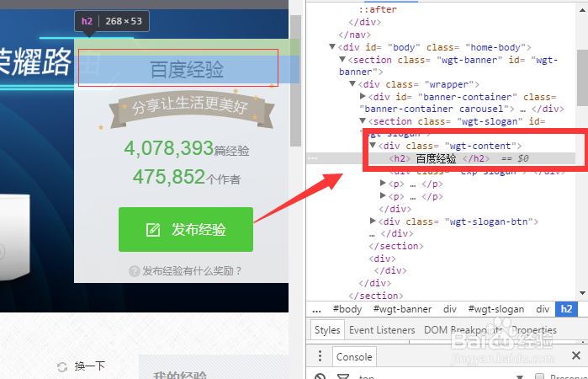Open the Event Listeners tab
Viewport: 588px width, 379px height.
point(382,330)
